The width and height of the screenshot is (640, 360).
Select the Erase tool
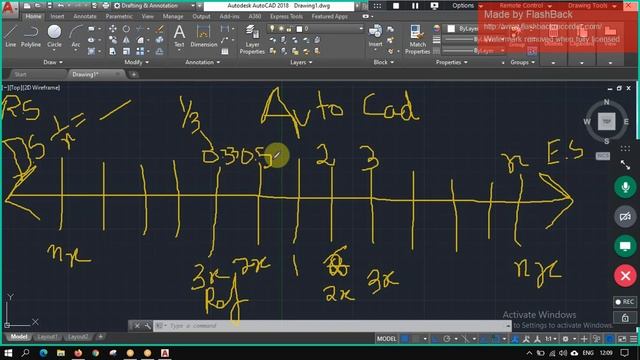[x=160, y=29]
